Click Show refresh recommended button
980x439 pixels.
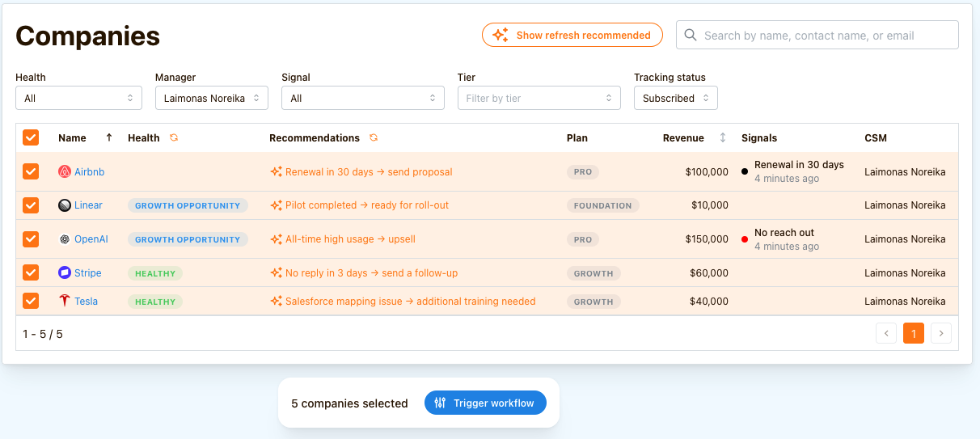coord(572,36)
